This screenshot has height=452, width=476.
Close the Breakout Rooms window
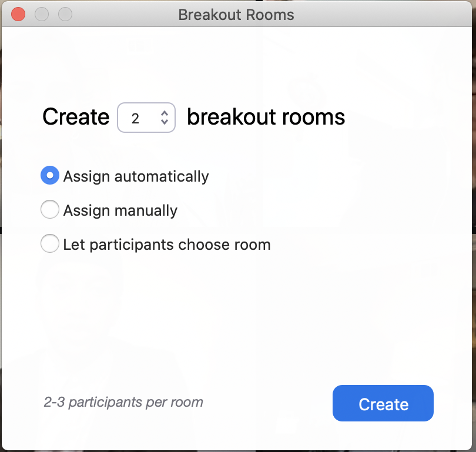[18, 14]
